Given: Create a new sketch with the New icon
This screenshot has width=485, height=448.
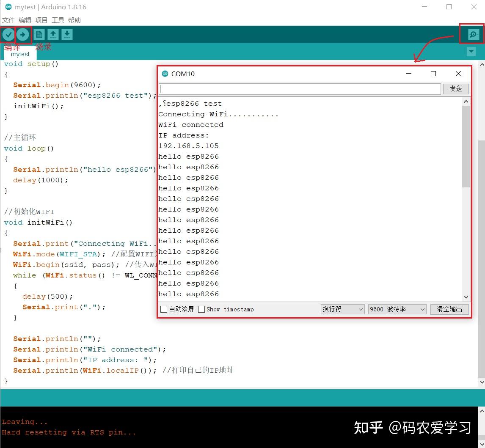Looking at the screenshot, I should 39,34.
